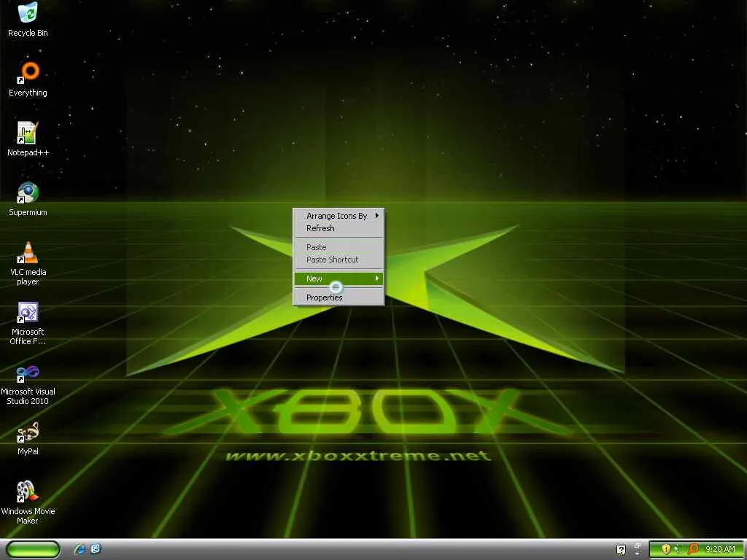Select the Supermium browser shortcut
The image size is (747, 560).
click(28, 198)
